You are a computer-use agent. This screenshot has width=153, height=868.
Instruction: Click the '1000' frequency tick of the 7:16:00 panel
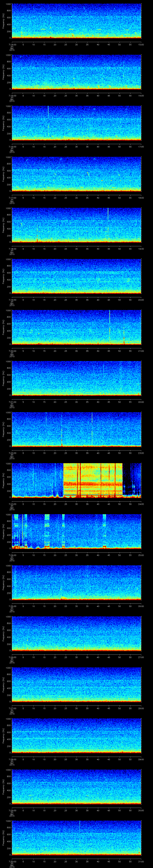tap(8, 107)
